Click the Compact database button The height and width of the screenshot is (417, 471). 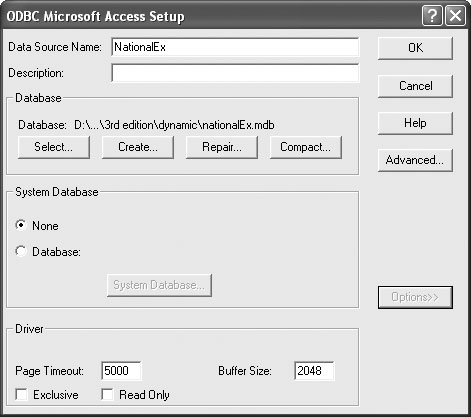[306, 147]
